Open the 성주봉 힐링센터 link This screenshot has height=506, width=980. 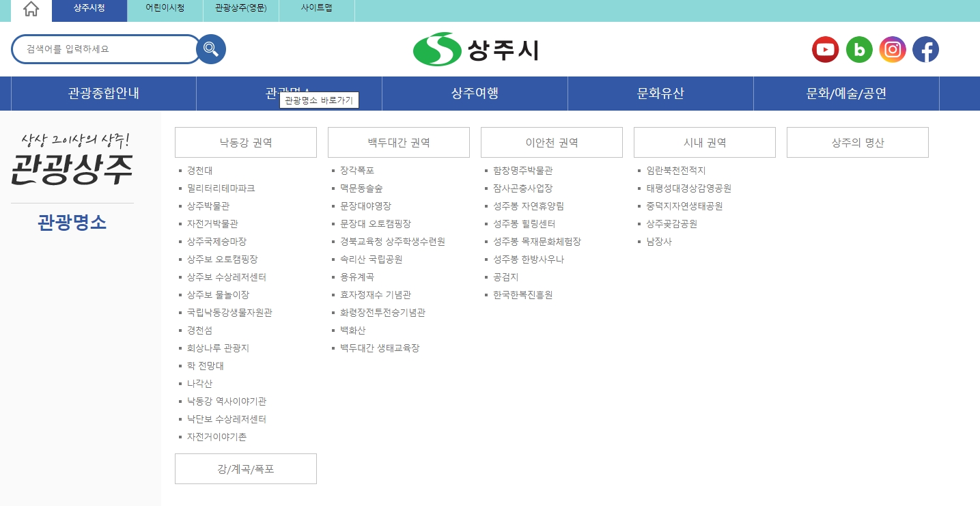pyautogui.click(x=524, y=224)
